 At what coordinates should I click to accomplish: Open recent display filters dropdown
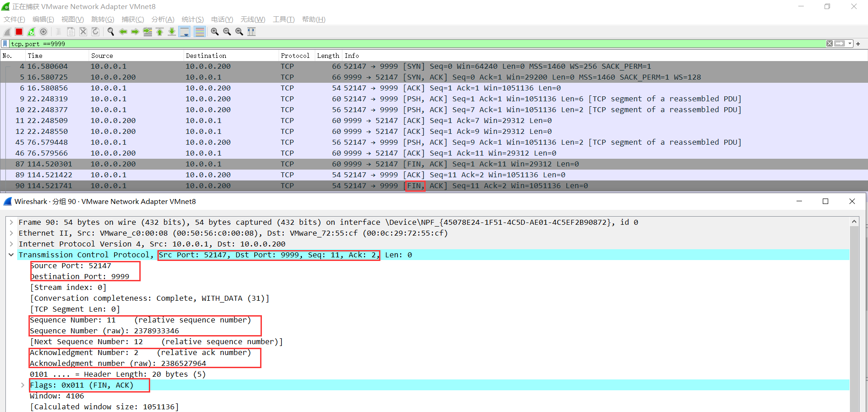pyautogui.click(x=850, y=44)
